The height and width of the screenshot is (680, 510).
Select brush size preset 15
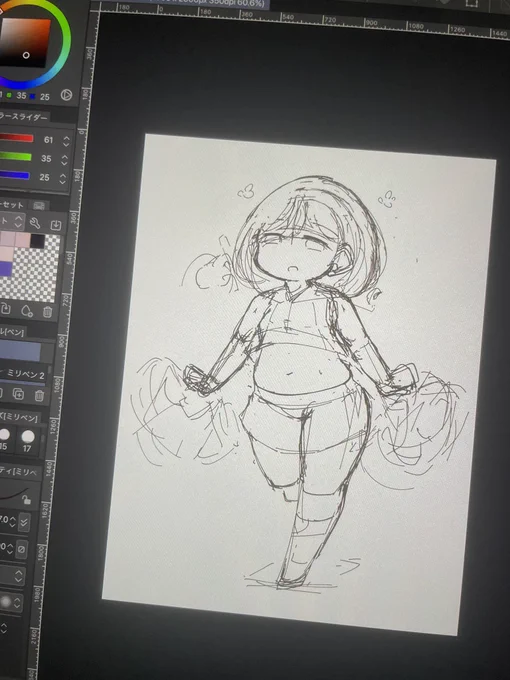5,438
